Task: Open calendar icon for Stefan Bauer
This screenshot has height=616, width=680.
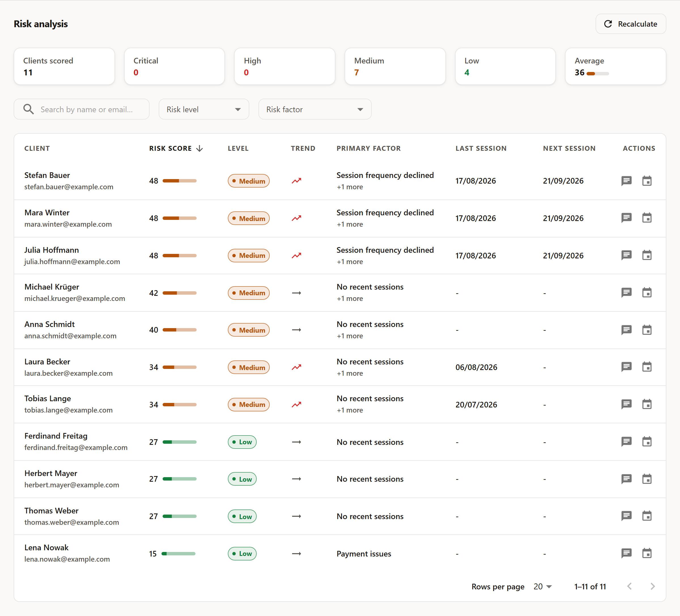Action: point(647,181)
